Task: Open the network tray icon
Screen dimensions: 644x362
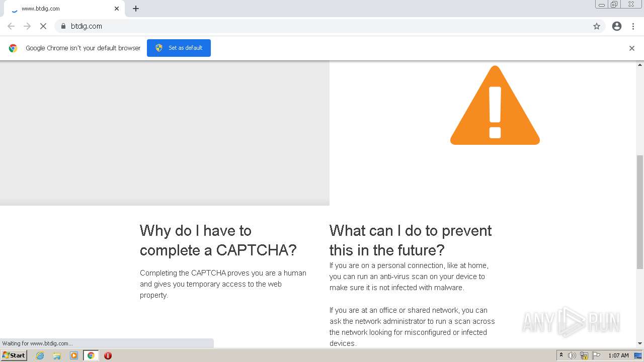Action: pyautogui.click(x=584, y=355)
